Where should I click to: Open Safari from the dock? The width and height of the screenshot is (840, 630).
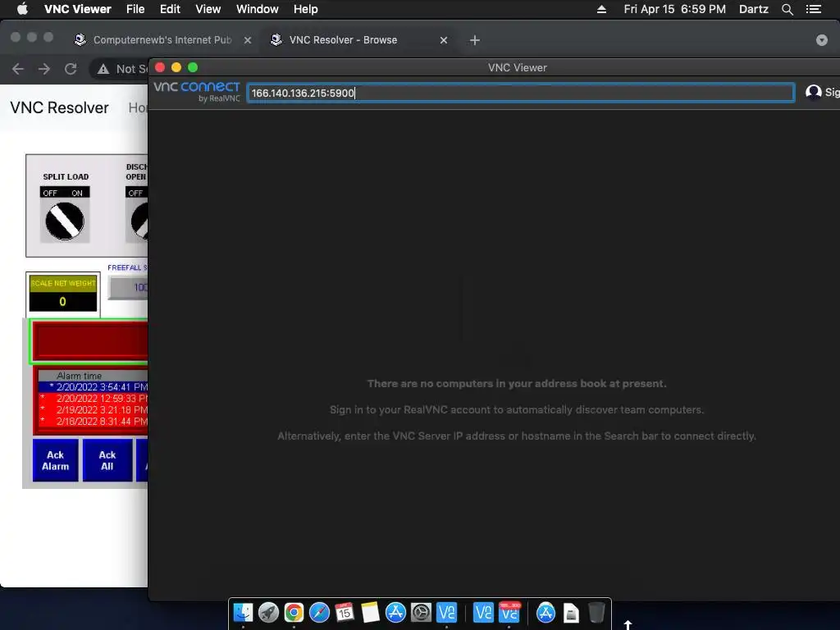[319, 612]
